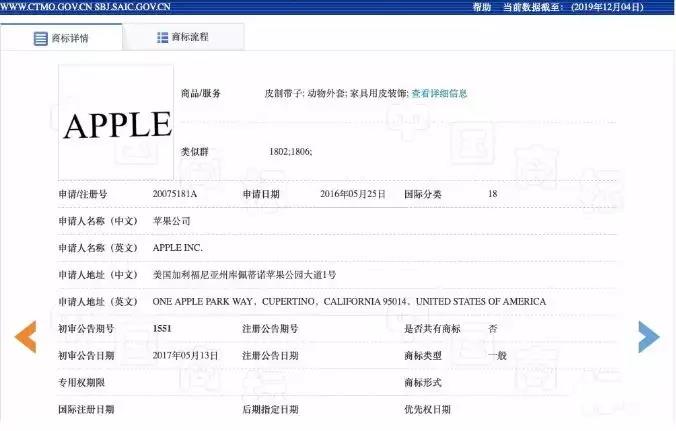Viewport: 676px width, 431px height.
Task: Switch to the 商标流程 tab
Action: click(x=183, y=37)
